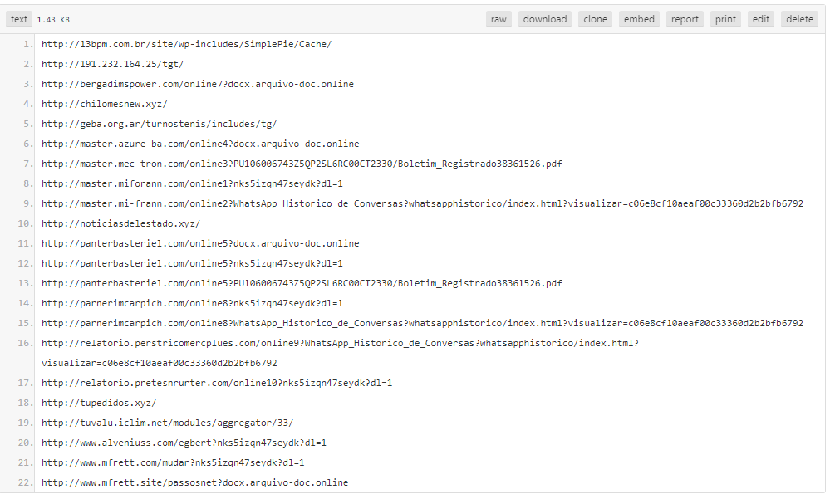The height and width of the screenshot is (504, 830).
Task: Click panterbasteriel.com online5 Boletim_Registrado URL
Action: coord(302,283)
